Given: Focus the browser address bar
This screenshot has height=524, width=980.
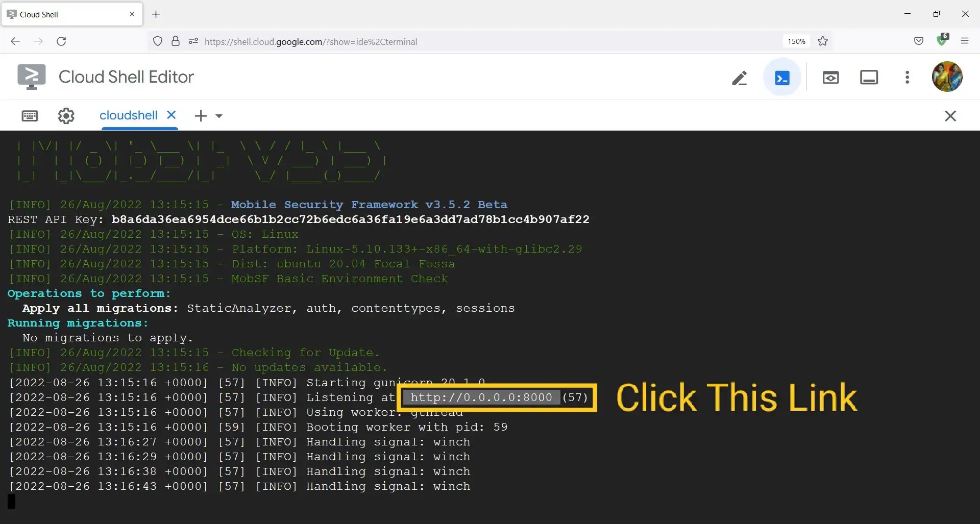Looking at the screenshot, I should click(490, 42).
